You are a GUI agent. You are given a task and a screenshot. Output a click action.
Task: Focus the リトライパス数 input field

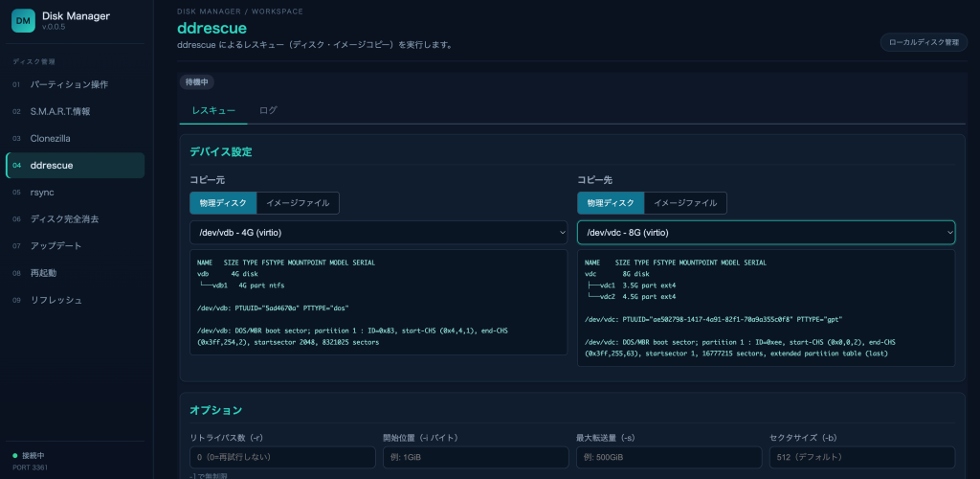(x=282, y=457)
